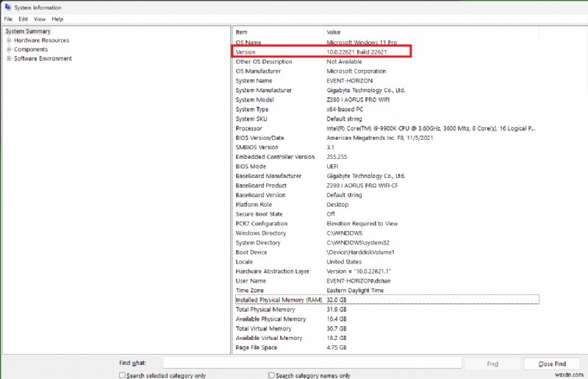
Task: Open the Edit menu
Action: (24, 19)
